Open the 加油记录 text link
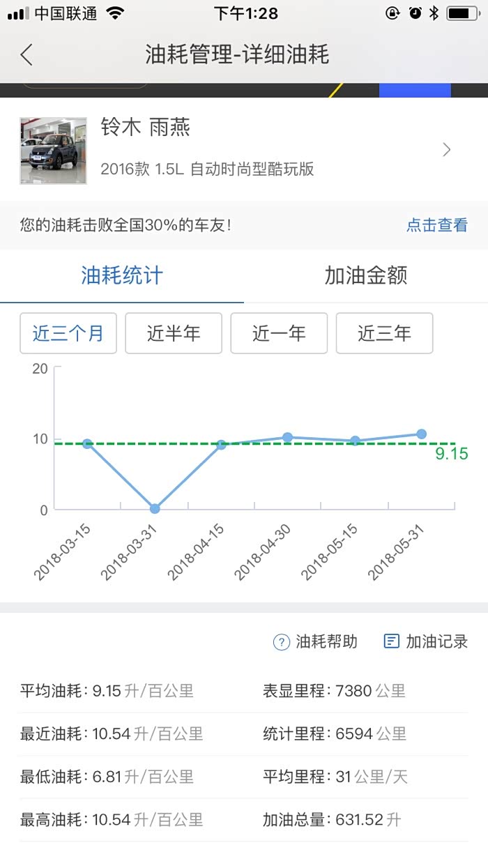The image size is (488, 868). 437,642
